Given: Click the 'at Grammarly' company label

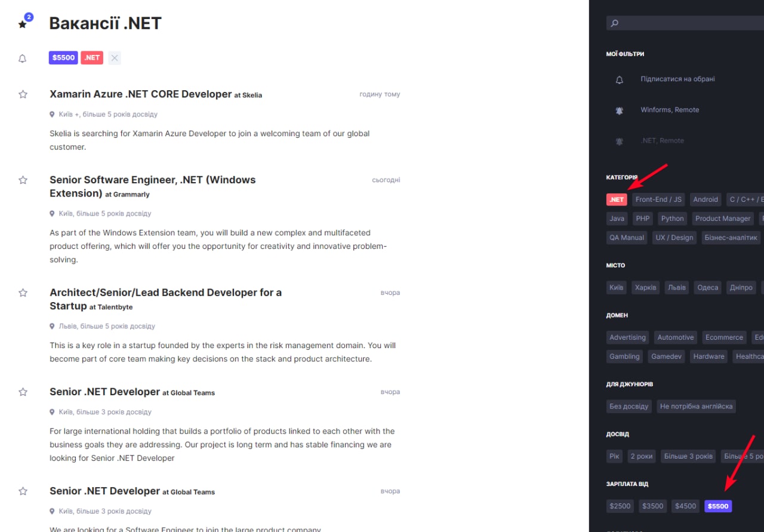Looking at the screenshot, I should (x=127, y=195).
